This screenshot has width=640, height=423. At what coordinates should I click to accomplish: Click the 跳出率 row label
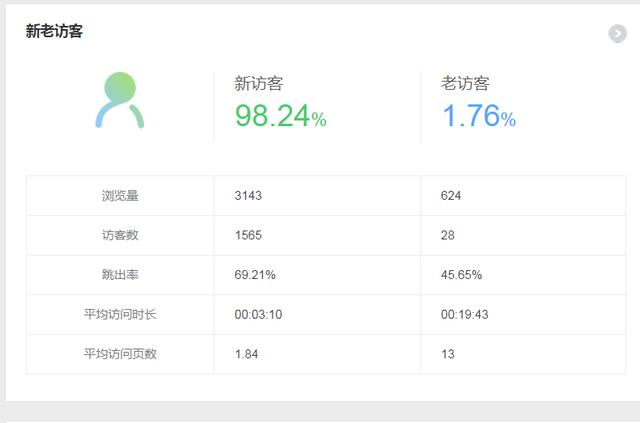[120, 275]
